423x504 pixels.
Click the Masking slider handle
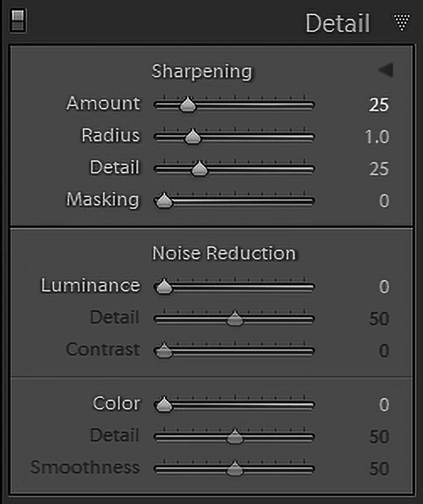164,201
